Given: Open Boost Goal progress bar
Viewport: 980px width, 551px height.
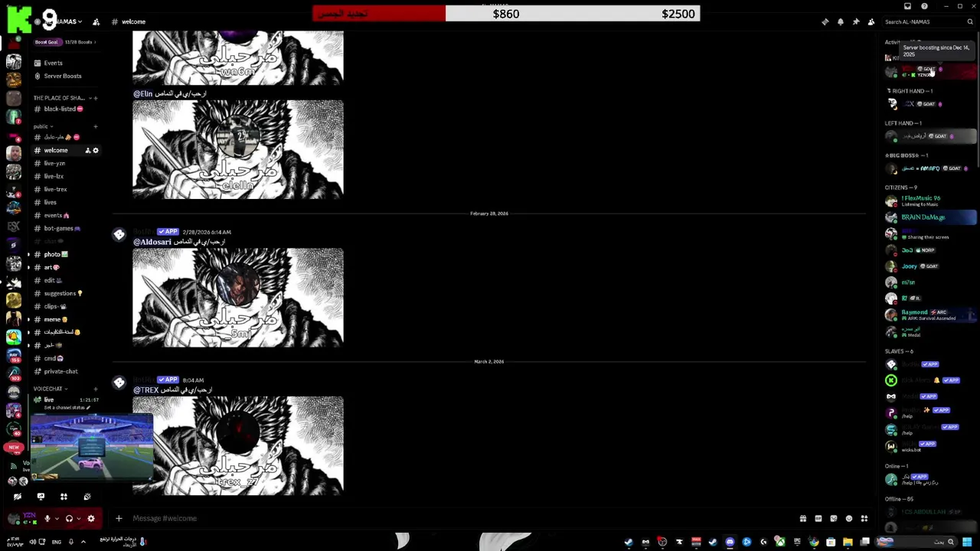Looking at the screenshot, I should [x=65, y=42].
